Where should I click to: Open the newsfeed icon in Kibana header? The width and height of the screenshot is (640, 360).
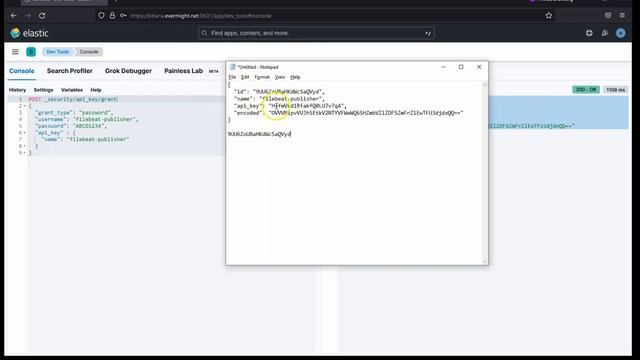coord(604,33)
